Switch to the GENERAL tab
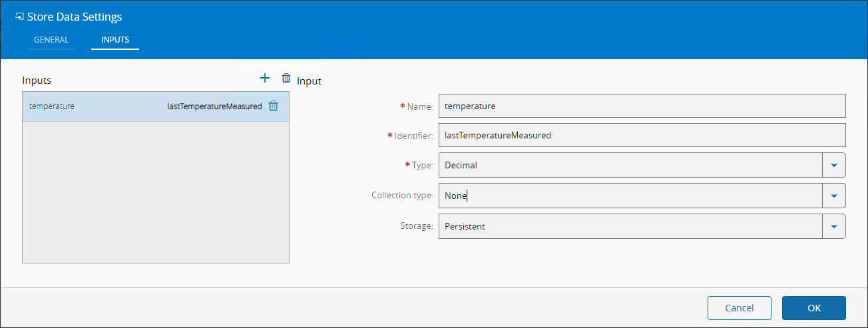868x328 pixels. point(51,40)
